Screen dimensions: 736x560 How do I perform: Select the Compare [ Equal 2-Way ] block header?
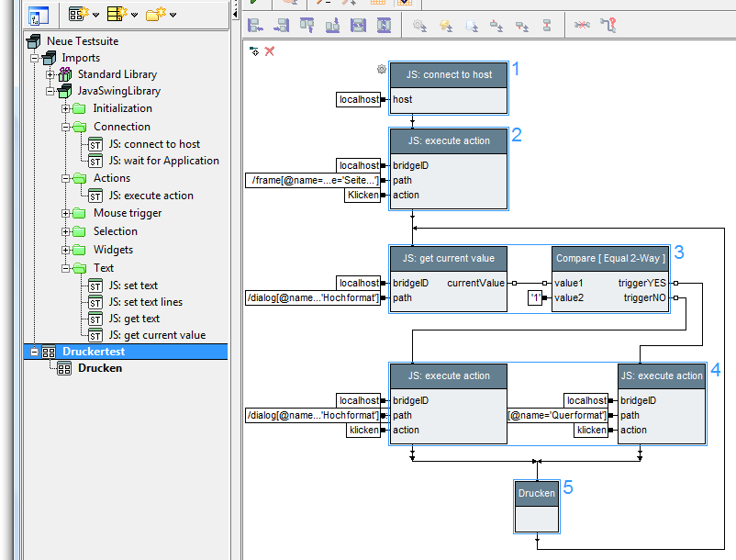(610, 259)
